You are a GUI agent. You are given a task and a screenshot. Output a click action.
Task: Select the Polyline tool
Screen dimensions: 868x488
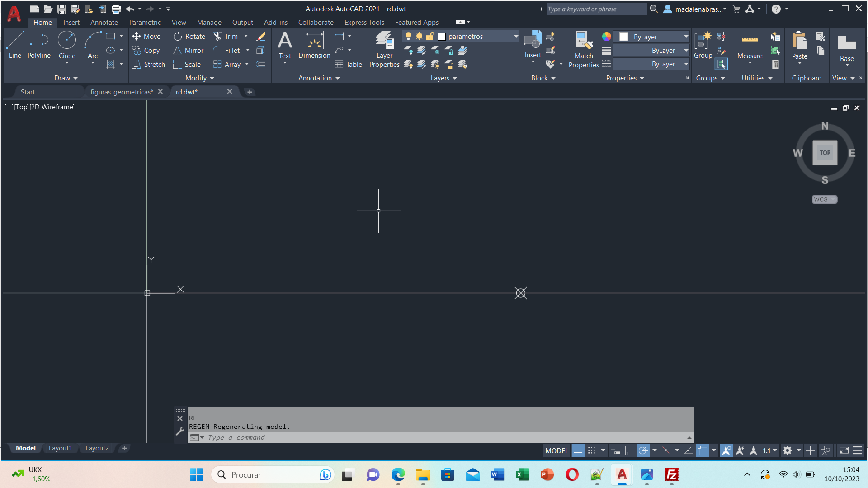pyautogui.click(x=39, y=45)
